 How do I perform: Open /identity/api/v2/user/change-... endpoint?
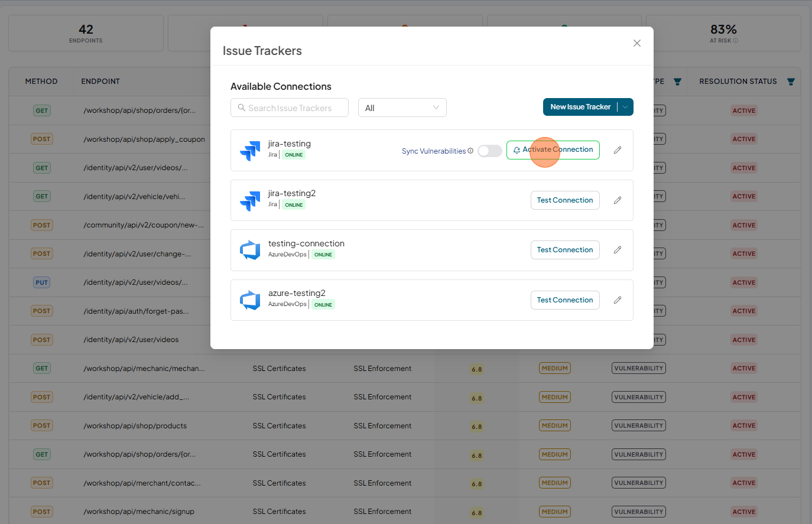point(137,254)
